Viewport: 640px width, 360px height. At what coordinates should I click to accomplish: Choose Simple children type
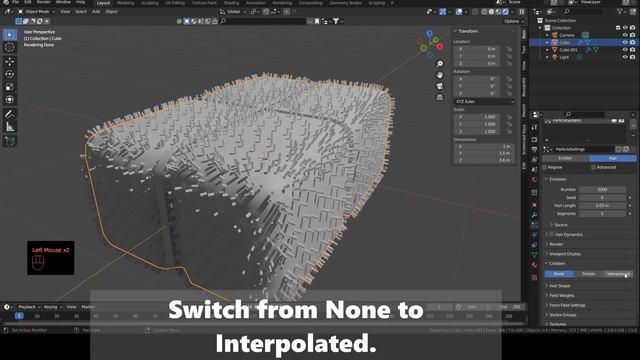point(588,274)
